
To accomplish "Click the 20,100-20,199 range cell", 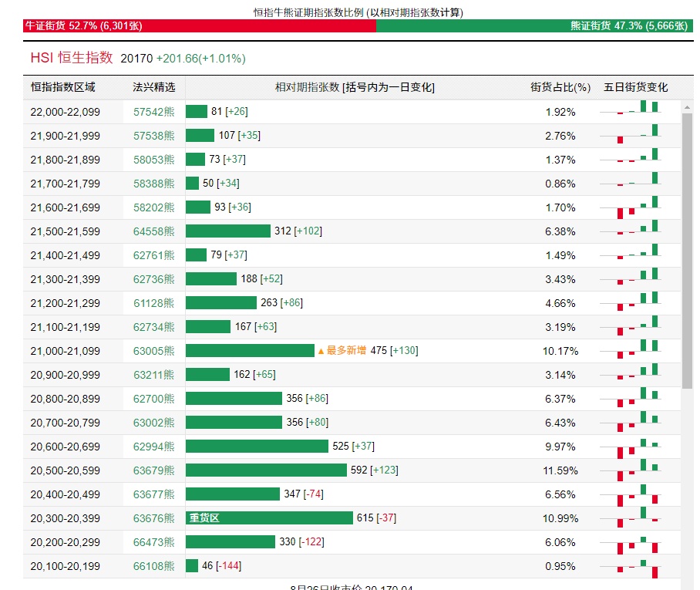I will 66,566.
